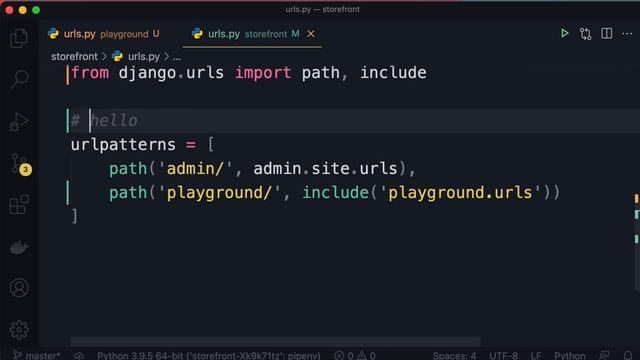Split the editor to the right
Screen dimensions: 640x360
[607, 33]
